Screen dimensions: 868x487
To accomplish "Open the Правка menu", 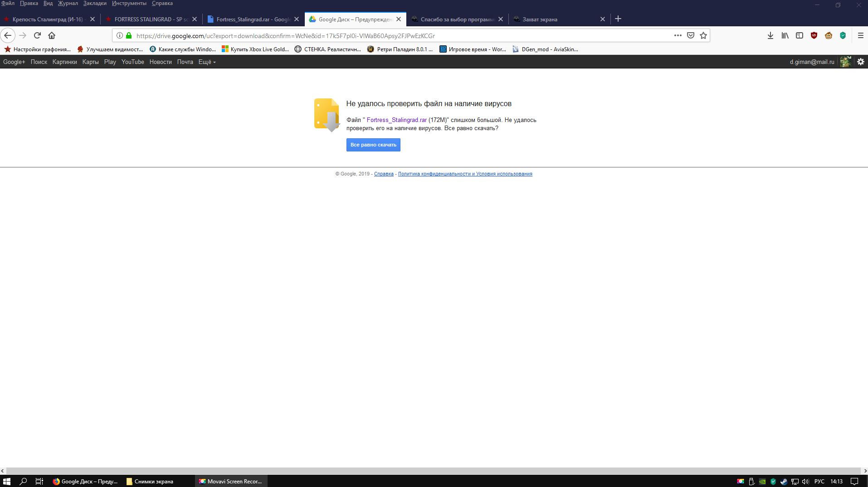I will click(29, 3).
